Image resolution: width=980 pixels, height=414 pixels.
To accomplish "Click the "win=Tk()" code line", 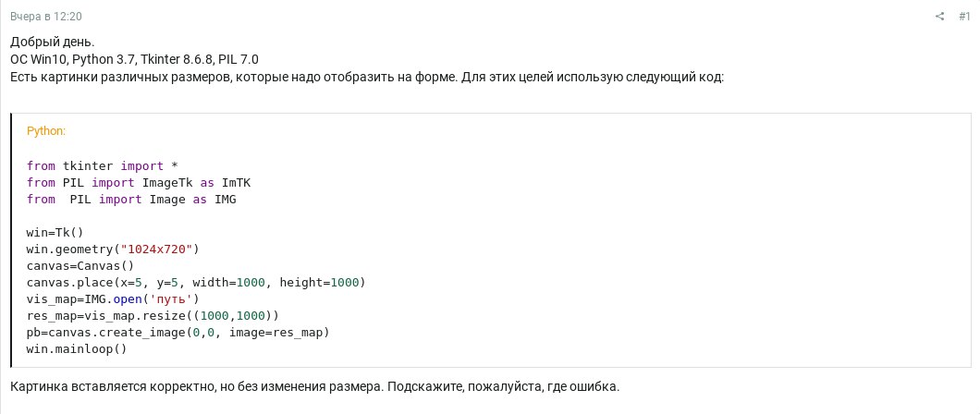I will pos(55,232).
